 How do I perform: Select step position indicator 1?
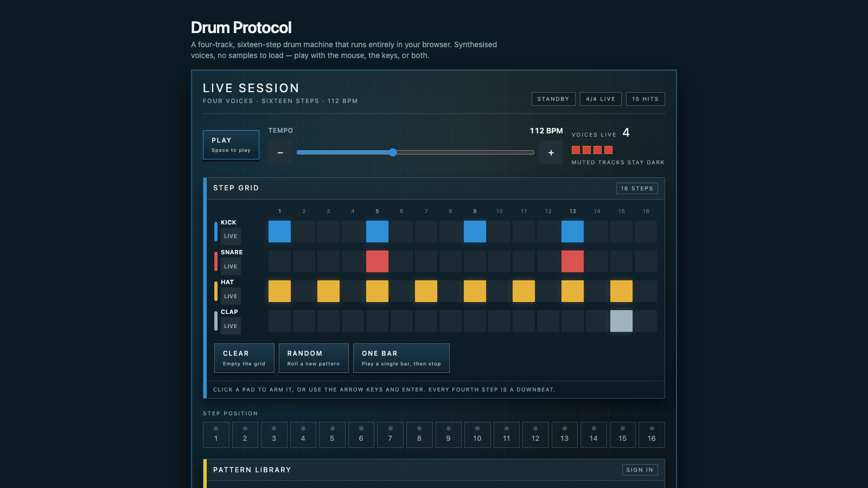click(x=216, y=435)
